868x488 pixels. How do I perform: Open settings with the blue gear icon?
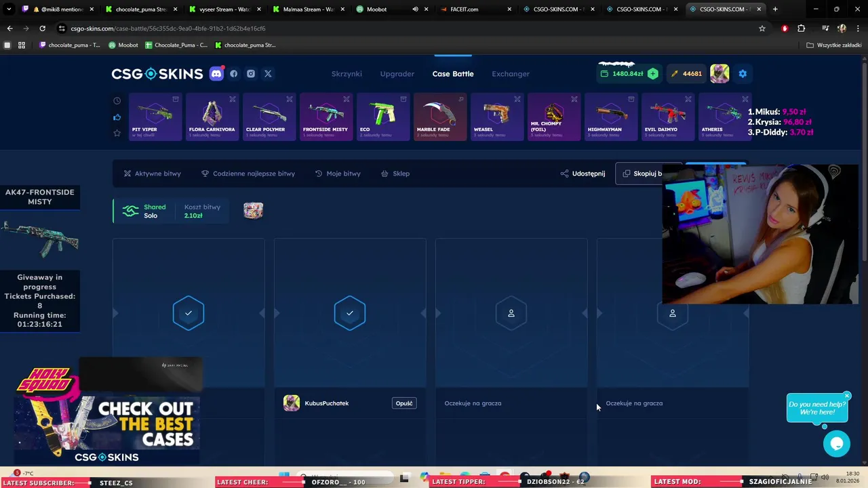(x=743, y=74)
